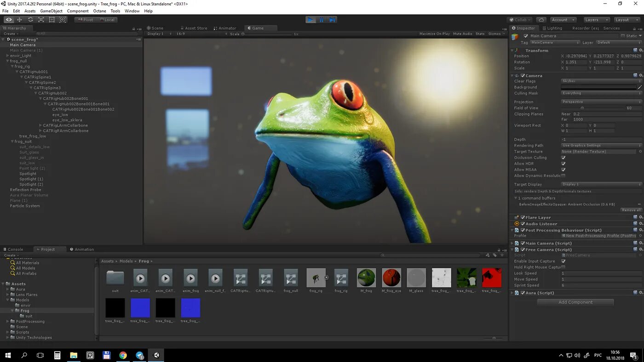Screen dimensions: 644x362
Task: Select the Scale tool in toolbar
Action: click(x=41, y=20)
